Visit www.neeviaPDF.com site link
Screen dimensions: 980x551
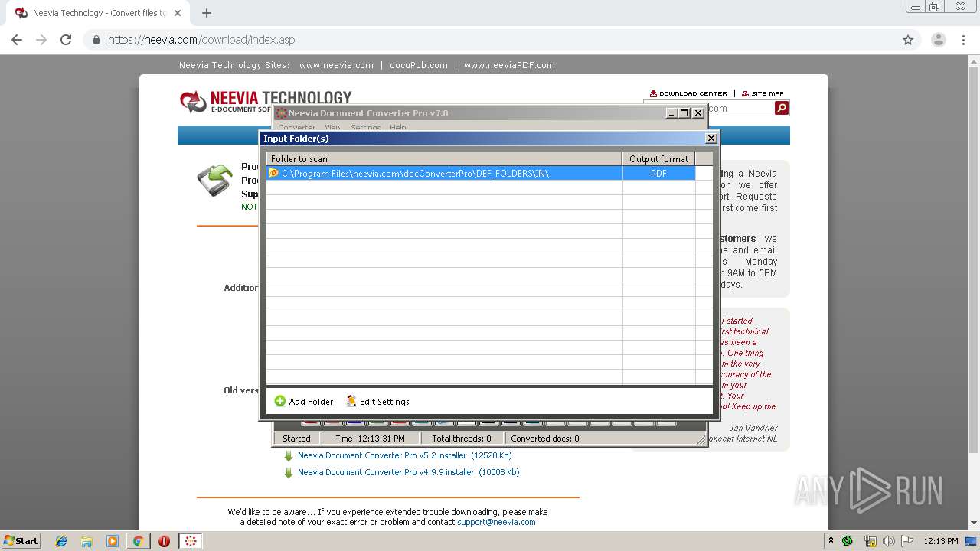[x=509, y=65]
